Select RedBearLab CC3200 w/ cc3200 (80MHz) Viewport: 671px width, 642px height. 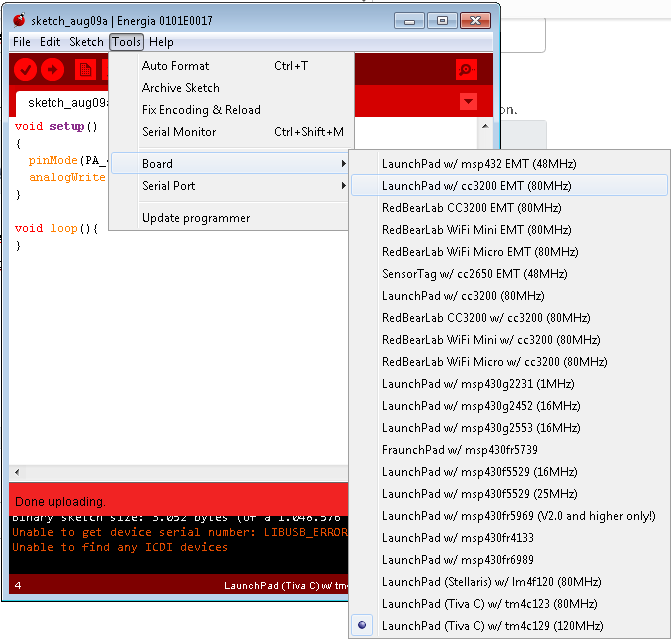(x=509, y=318)
